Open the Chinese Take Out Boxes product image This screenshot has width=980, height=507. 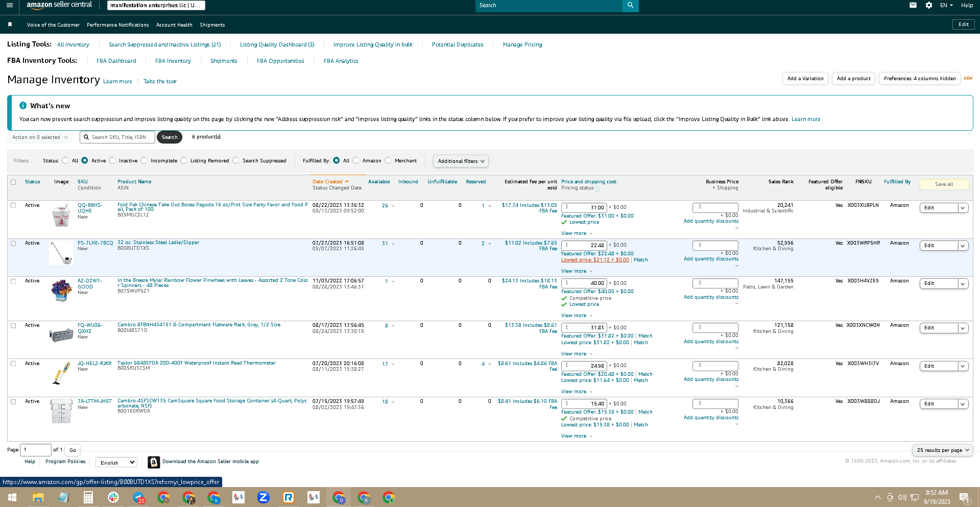[x=61, y=215]
